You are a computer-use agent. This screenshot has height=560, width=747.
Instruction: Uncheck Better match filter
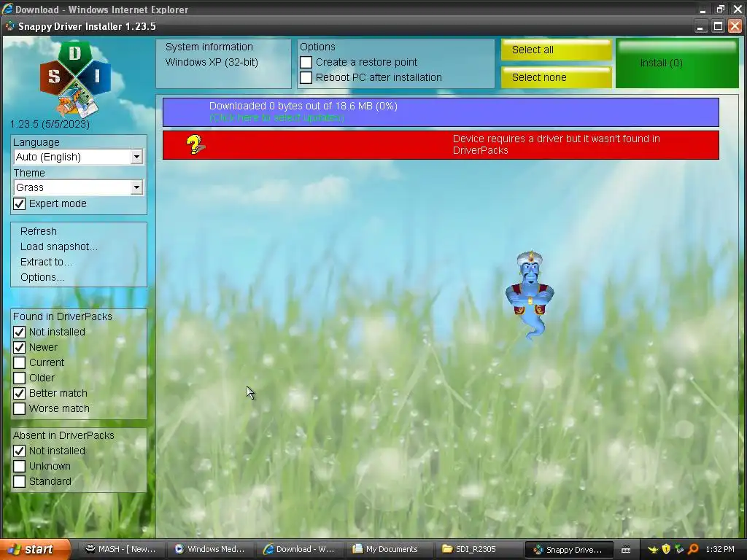[x=19, y=393]
